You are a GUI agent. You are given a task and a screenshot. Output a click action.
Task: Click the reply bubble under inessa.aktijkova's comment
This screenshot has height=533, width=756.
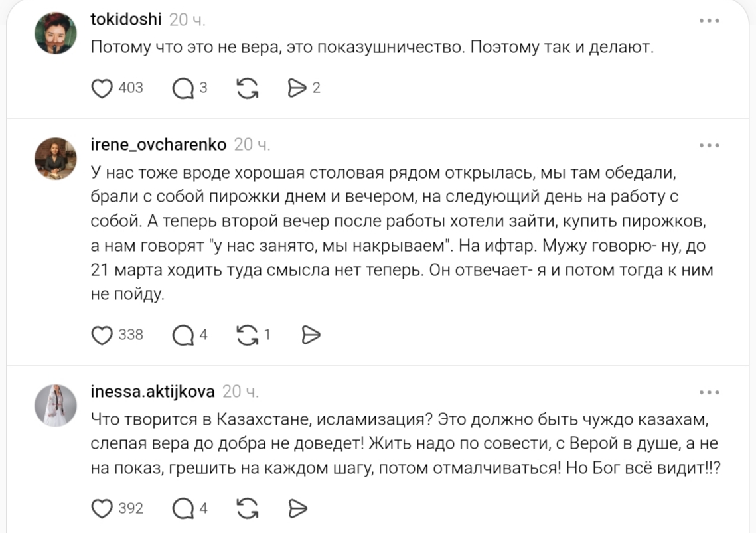pos(183,509)
